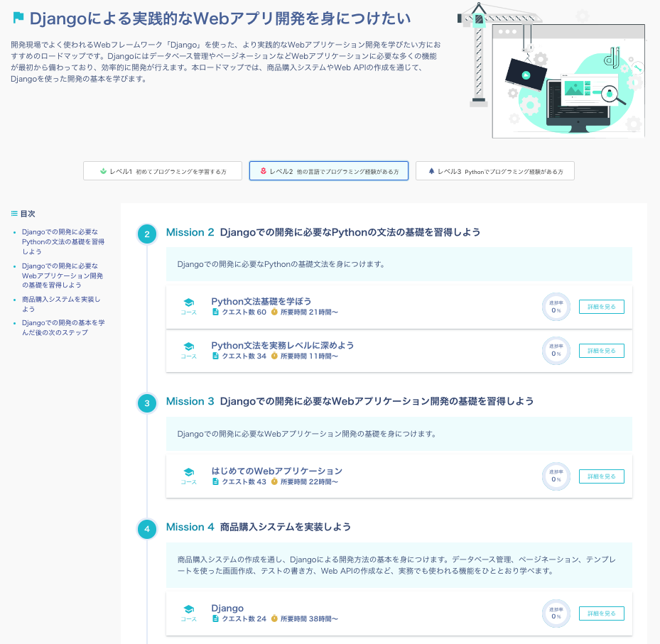Click clock icon in はじめてのWebアプリケーション row
Screen dimensions: 660x644
coord(274,481)
